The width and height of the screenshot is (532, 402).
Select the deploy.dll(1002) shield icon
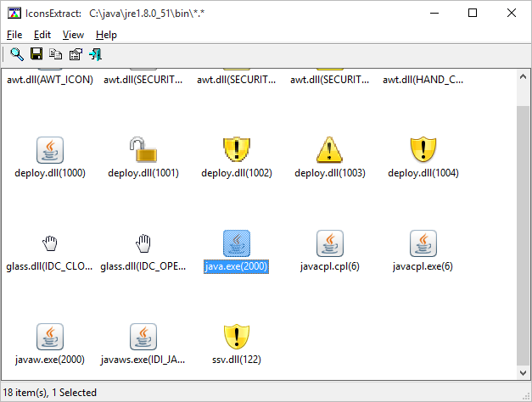(237, 149)
